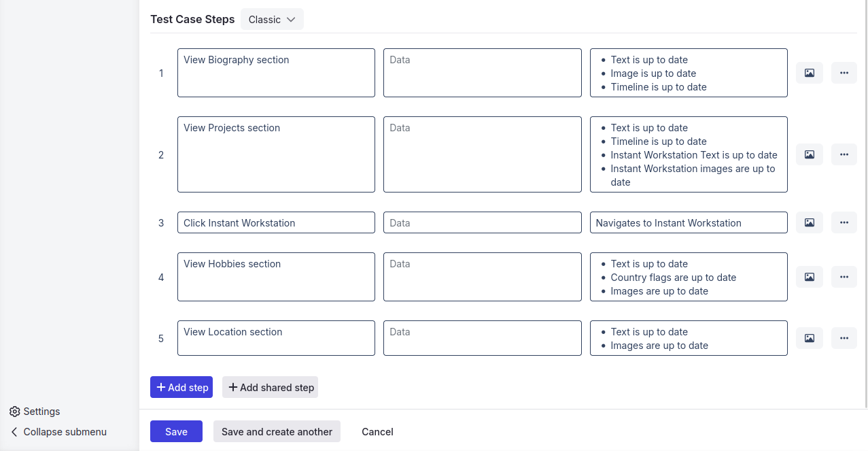Screen dimensions: 868x451
Task: Open more options menu for step 2
Action: point(844,154)
